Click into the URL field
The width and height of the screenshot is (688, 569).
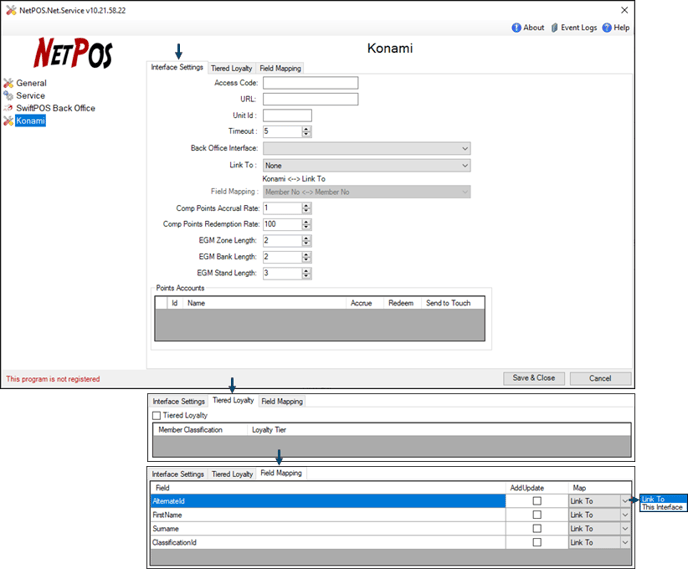coord(310,99)
